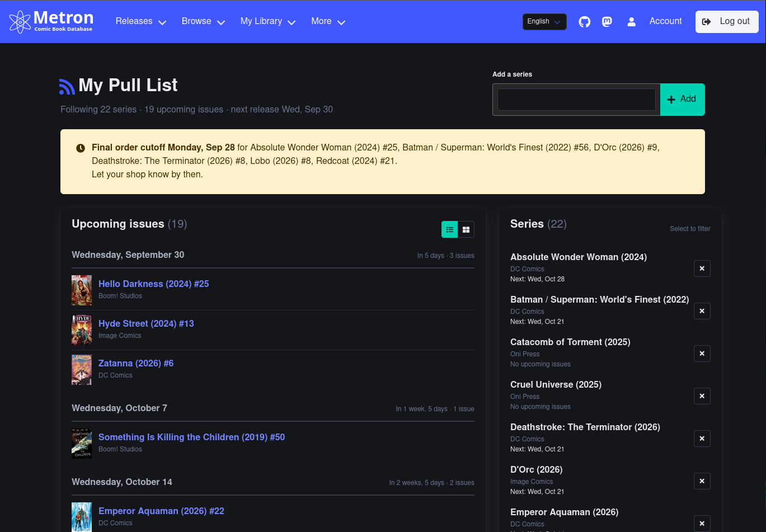Switch to grid view of upcoming issues
This screenshot has height=532, width=766.
(x=466, y=229)
